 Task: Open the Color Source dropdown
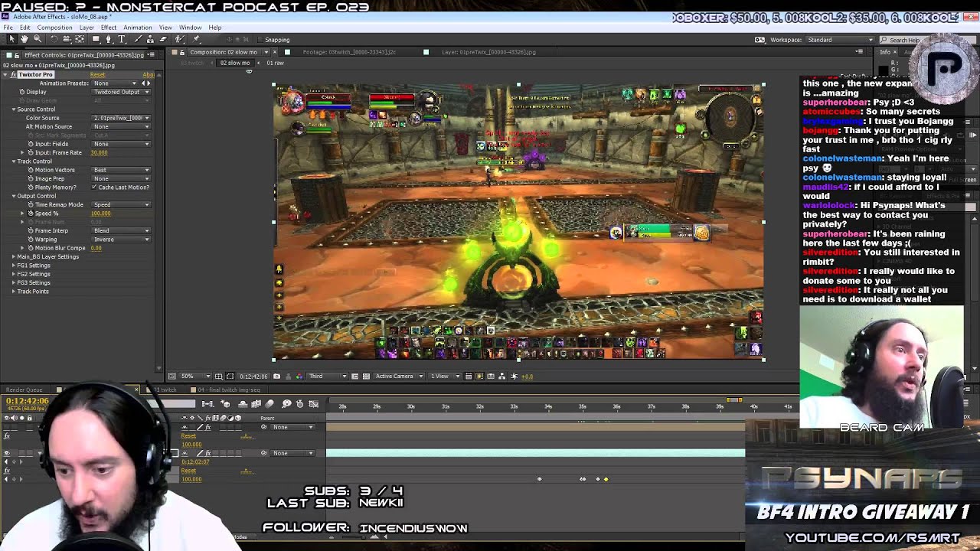[121, 118]
